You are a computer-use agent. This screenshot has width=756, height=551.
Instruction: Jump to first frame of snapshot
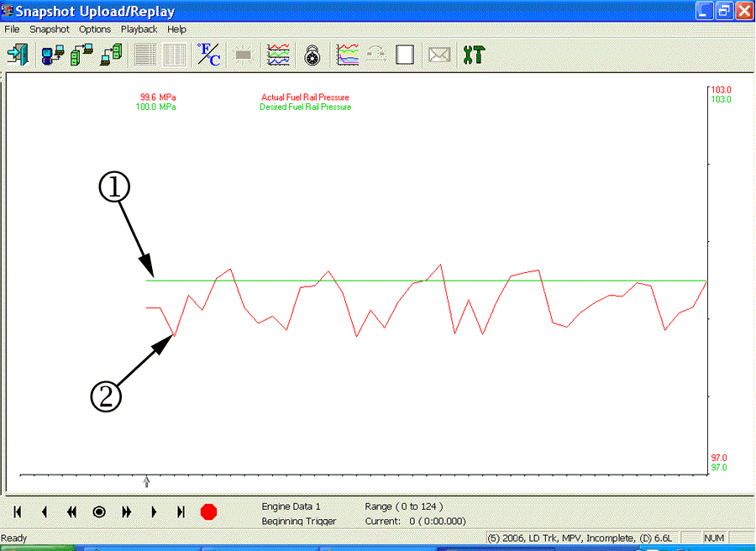click(x=18, y=512)
